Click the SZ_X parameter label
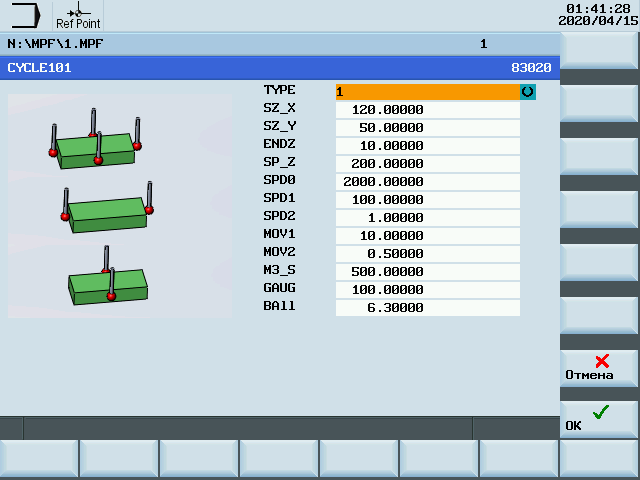This screenshot has height=480, width=640. pyautogui.click(x=279, y=108)
